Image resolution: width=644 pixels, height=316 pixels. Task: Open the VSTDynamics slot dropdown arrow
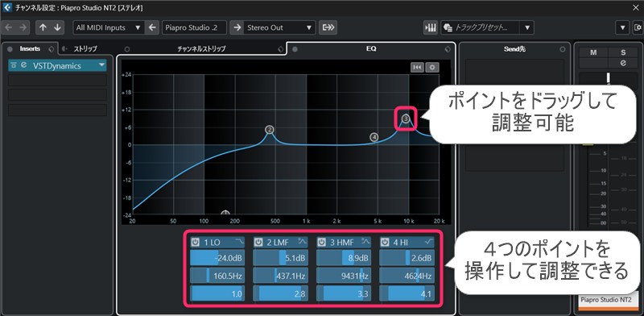101,65
